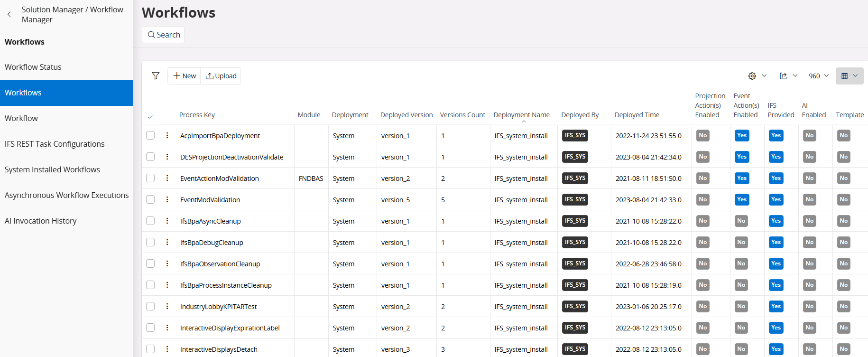Image resolution: width=868 pixels, height=357 pixels.
Task: Go back using the navigation chevron
Action: [9, 14]
